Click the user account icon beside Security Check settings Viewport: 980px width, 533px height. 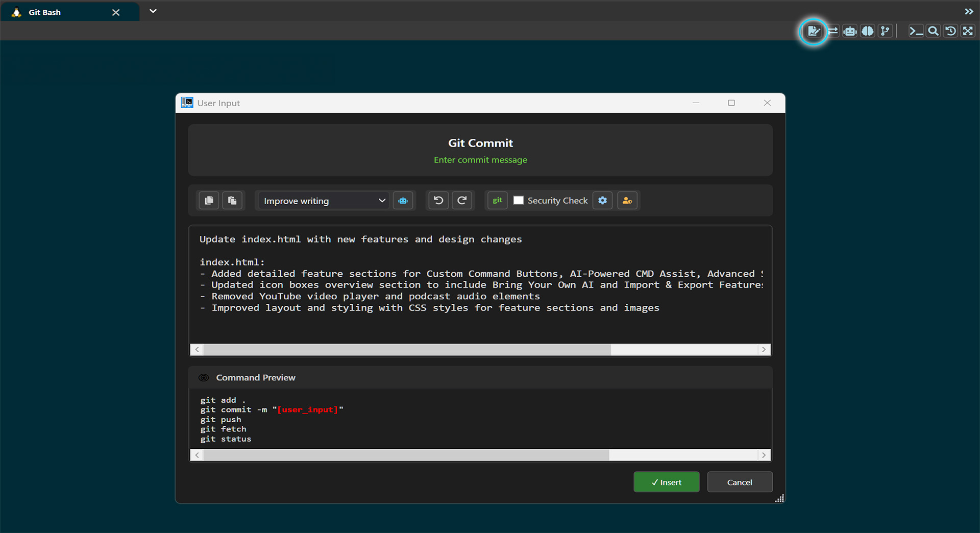pyautogui.click(x=627, y=200)
